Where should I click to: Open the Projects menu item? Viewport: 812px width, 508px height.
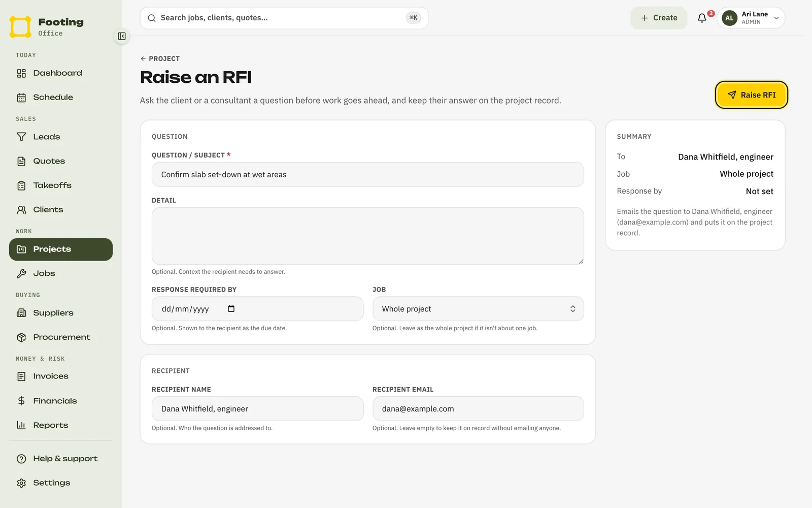click(61, 249)
